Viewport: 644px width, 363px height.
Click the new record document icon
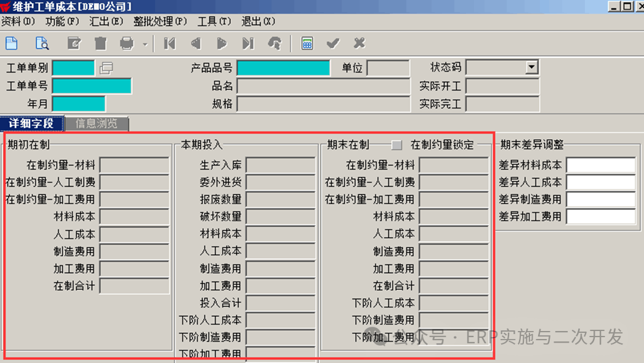pos(12,43)
